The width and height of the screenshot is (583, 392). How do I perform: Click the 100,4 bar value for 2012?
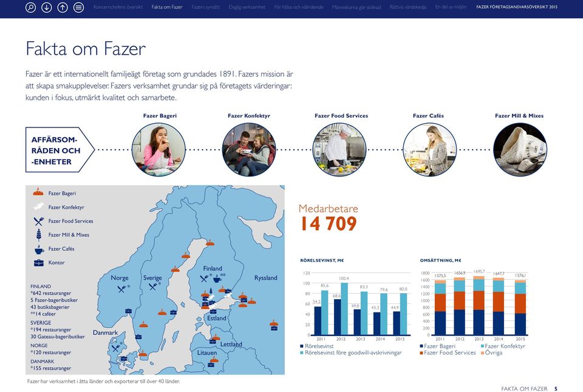(344, 279)
